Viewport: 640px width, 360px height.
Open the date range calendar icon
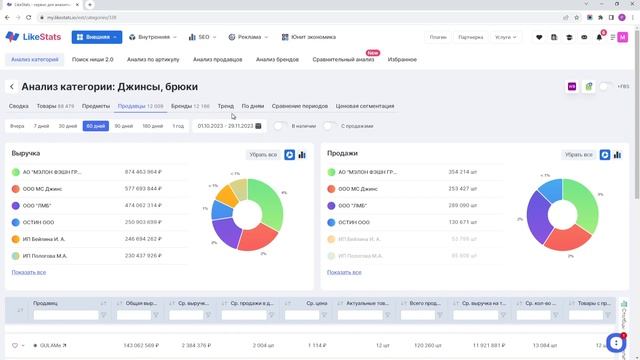point(258,126)
